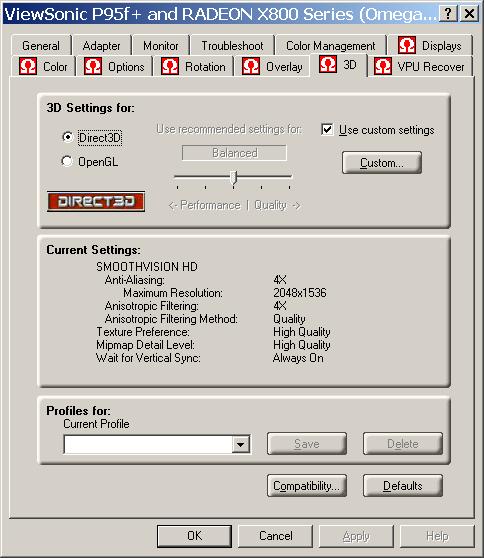Go to the Adapter tab
This screenshot has height=558, width=484.
(101, 46)
